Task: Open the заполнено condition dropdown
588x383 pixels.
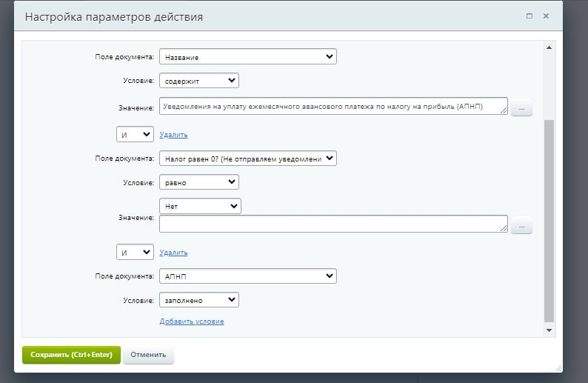Action: click(198, 300)
